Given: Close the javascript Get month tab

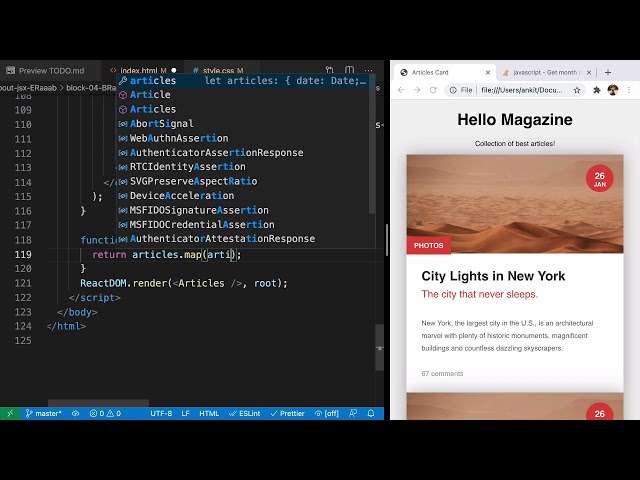Looking at the screenshot, I should coord(589,72).
